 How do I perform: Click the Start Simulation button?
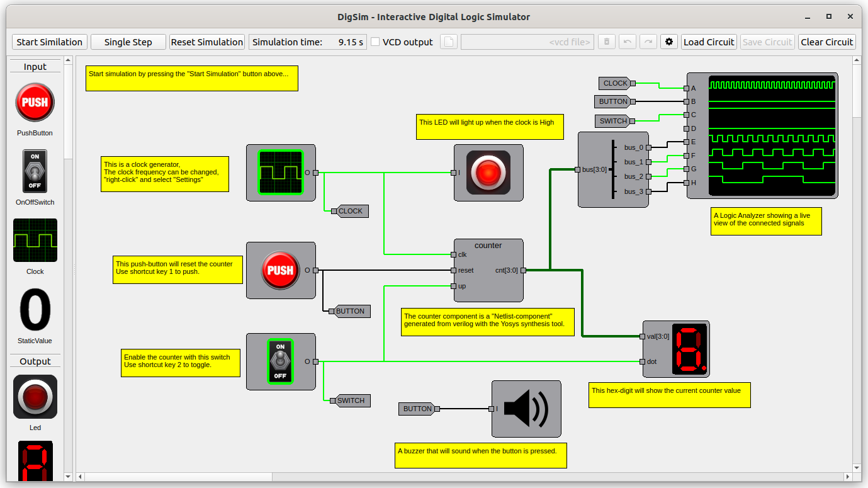pyautogui.click(x=49, y=42)
